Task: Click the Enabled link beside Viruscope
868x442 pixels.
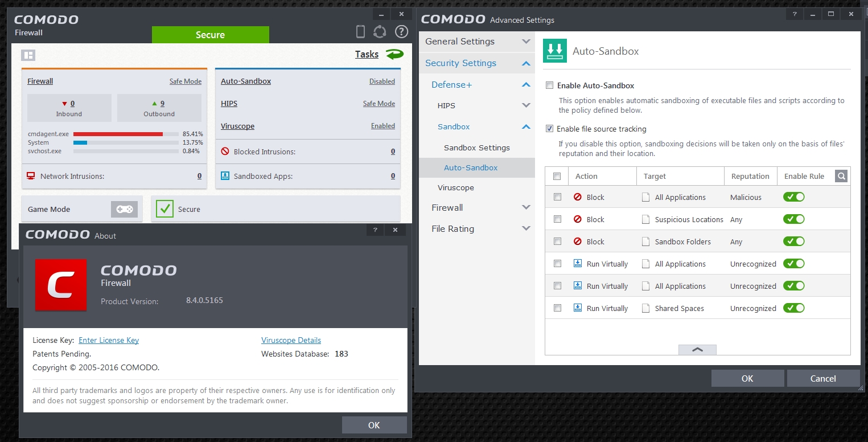Action: point(383,126)
